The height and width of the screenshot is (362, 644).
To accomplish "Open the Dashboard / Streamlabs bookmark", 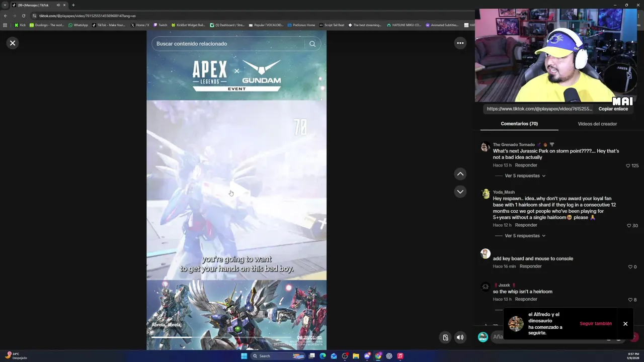I will (x=227, y=25).
